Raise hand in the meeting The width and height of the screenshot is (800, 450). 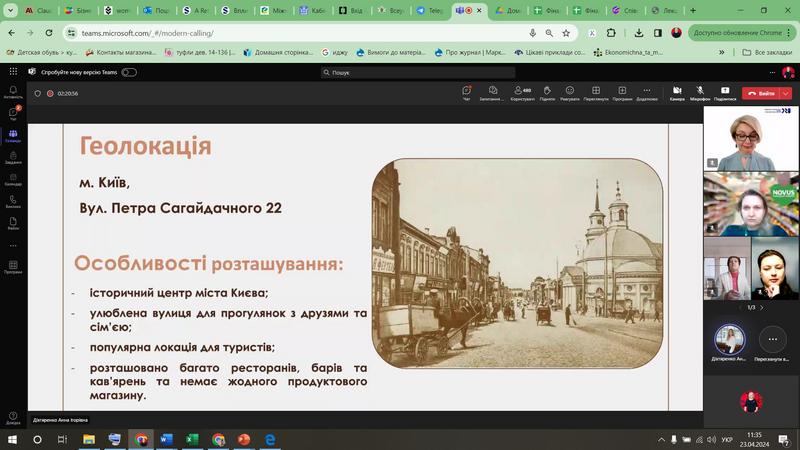[x=547, y=93]
